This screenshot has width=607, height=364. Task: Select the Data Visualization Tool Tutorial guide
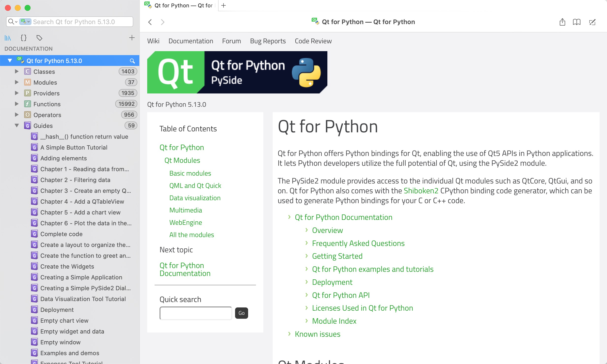click(83, 299)
